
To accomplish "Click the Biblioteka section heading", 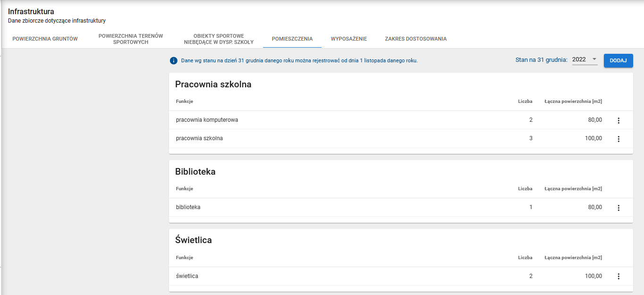I will [195, 172].
